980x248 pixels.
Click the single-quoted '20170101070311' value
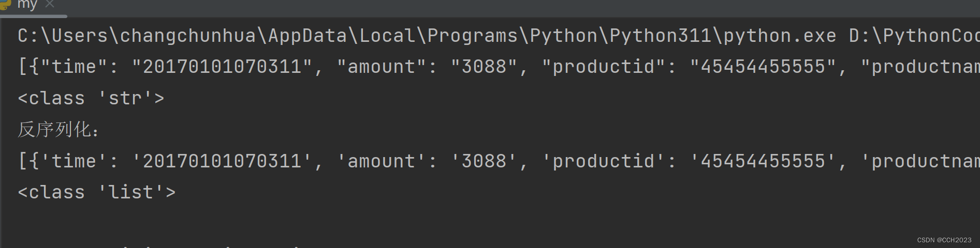(222, 161)
